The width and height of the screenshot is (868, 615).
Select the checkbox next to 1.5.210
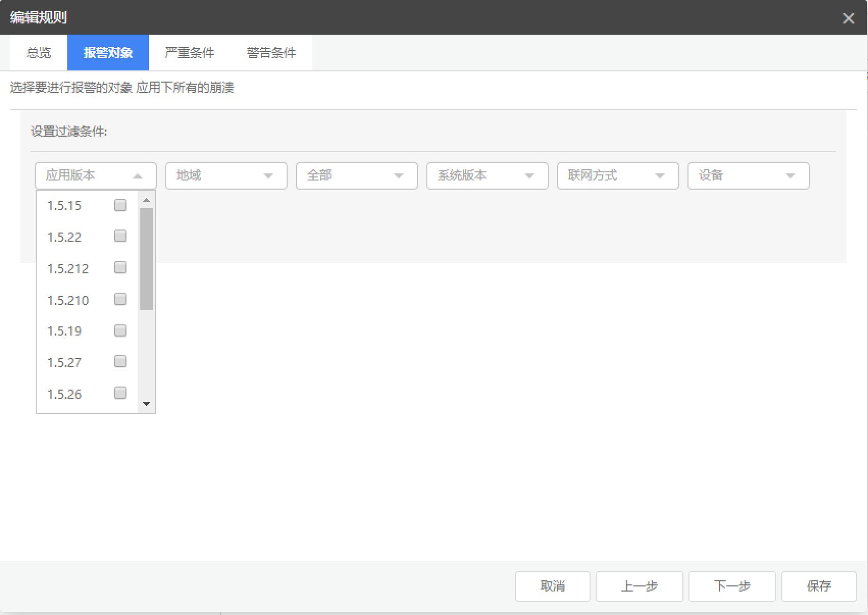click(x=120, y=299)
